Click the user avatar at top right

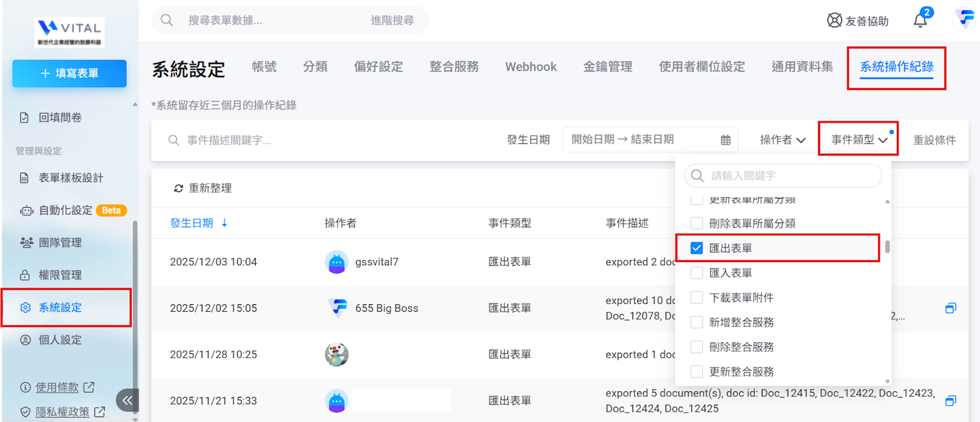point(965,18)
